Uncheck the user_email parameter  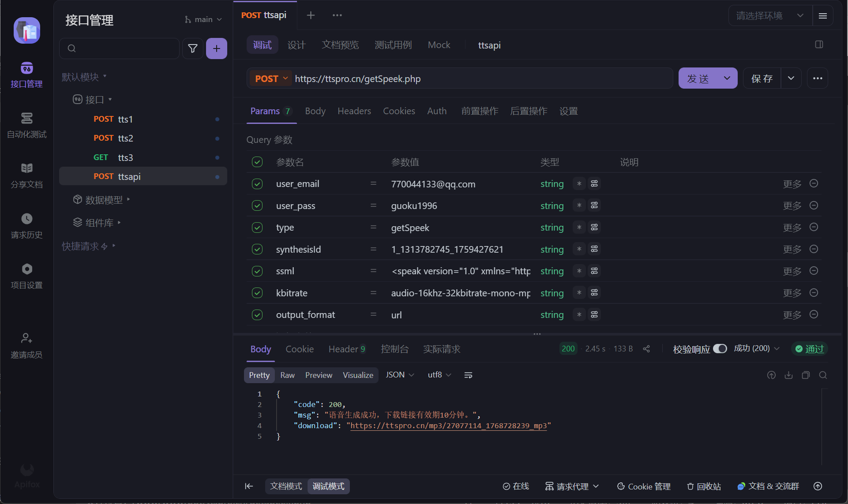click(257, 184)
